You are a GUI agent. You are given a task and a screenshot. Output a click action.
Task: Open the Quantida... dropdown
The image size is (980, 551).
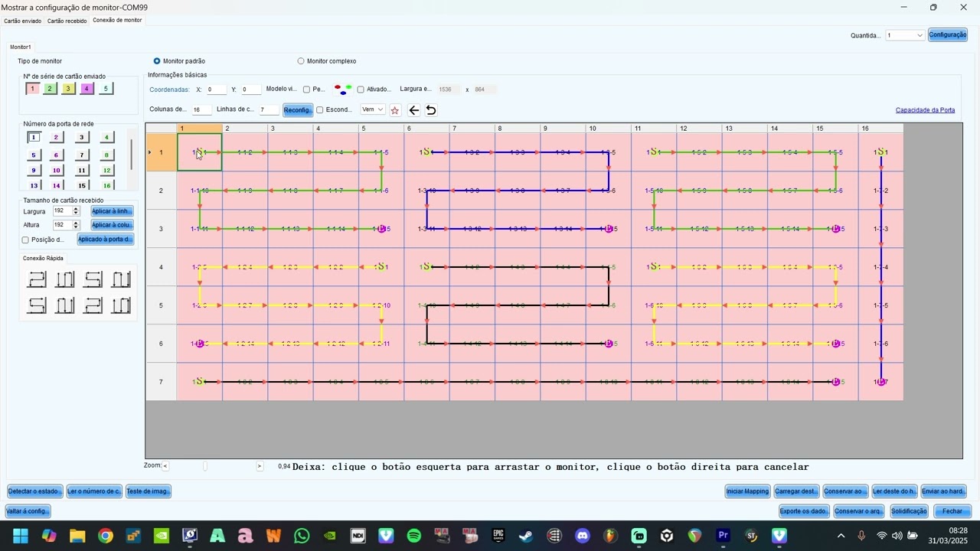point(905,35)
